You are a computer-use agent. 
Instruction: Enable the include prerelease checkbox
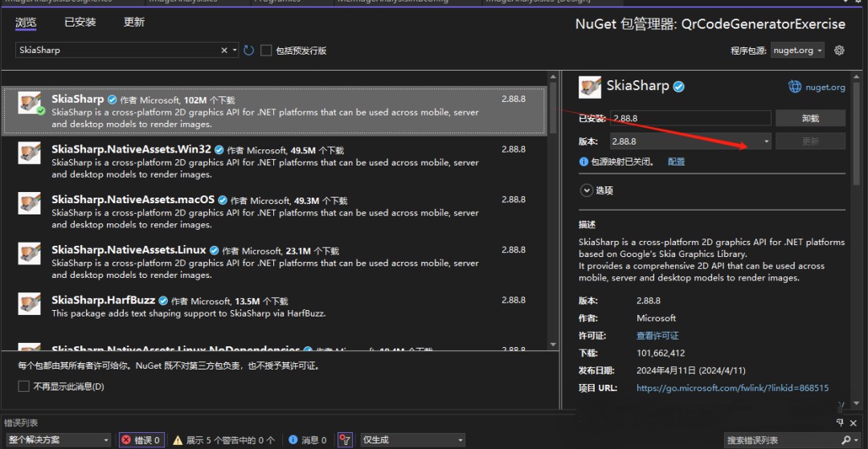[x=266, y=51]
